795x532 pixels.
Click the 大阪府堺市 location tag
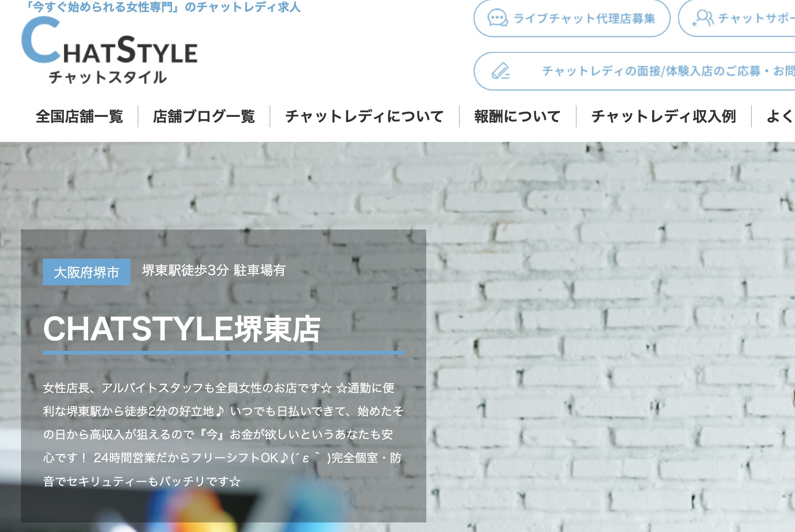click(87, 272)
